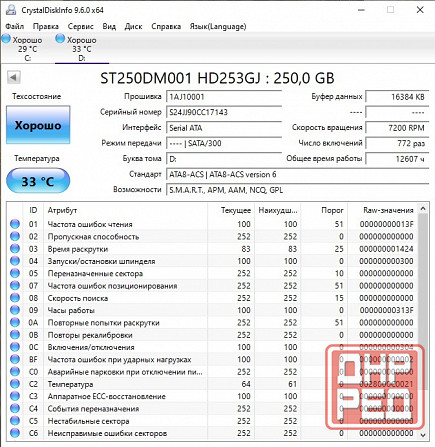Close the CrystalDiskInfo window
The image size is (435, 447).
(420, 10)
